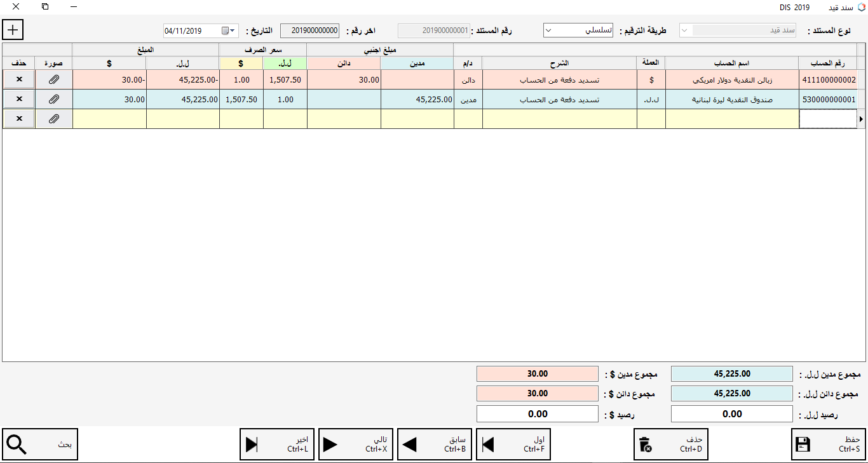Select account number cell 411100000002
Viewport: 868px width, 463px height.
pos(827,80)
